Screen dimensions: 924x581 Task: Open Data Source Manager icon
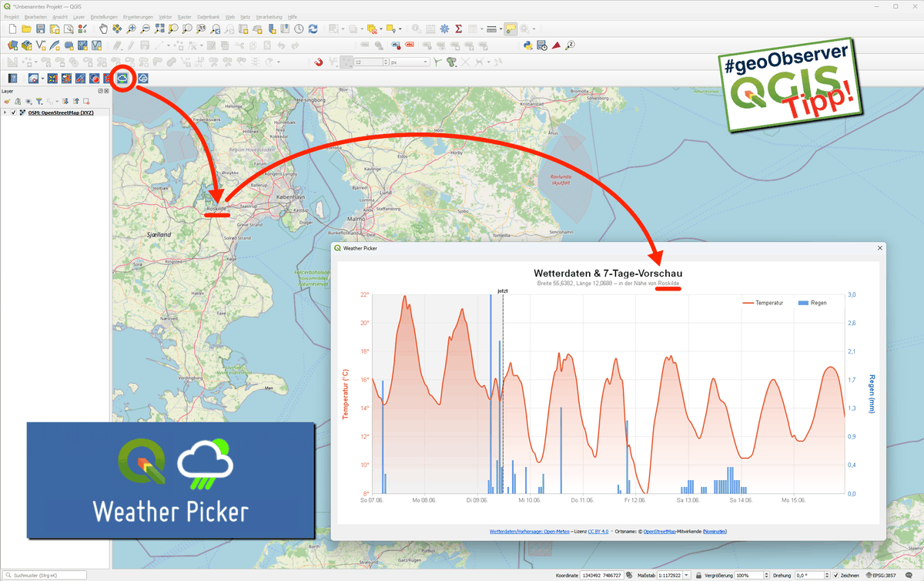[13, 45]
